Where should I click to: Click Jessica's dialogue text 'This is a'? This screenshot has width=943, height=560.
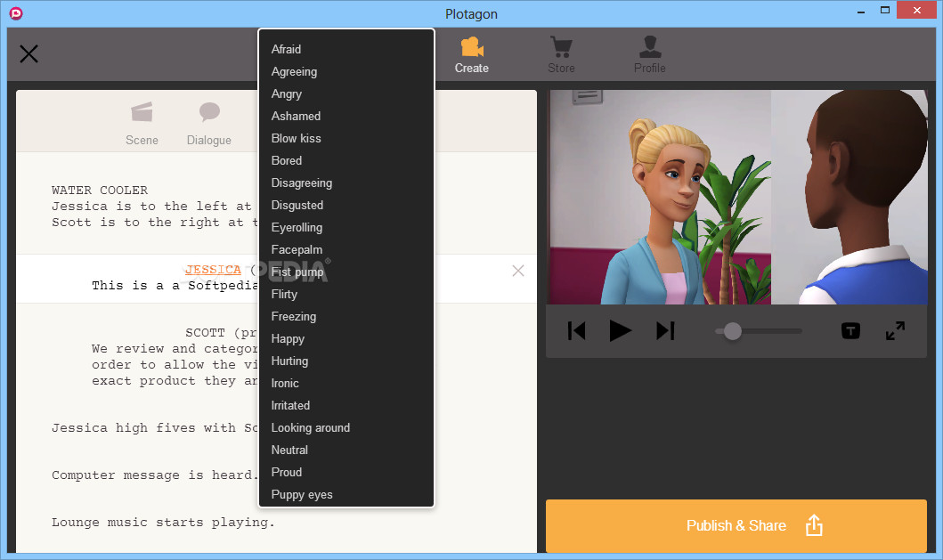[175, 286]
